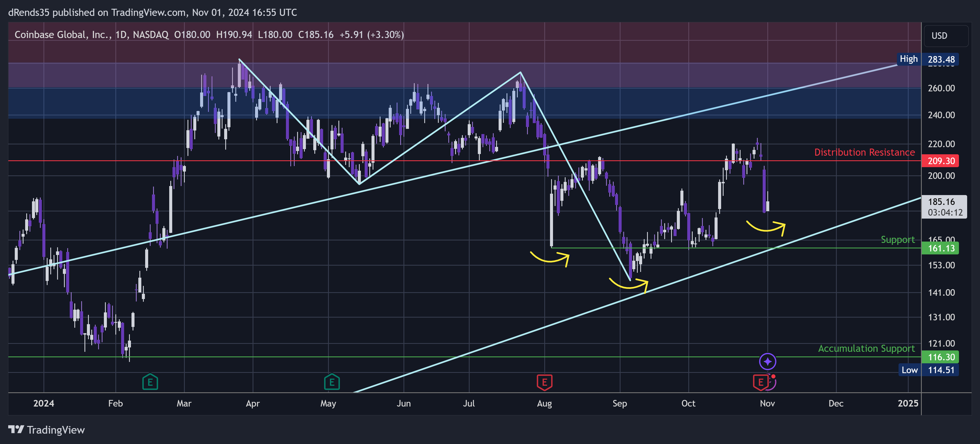Click the May earnings E marker
The width and height of the screenshot is (980, 444).
tap(332, 382)
